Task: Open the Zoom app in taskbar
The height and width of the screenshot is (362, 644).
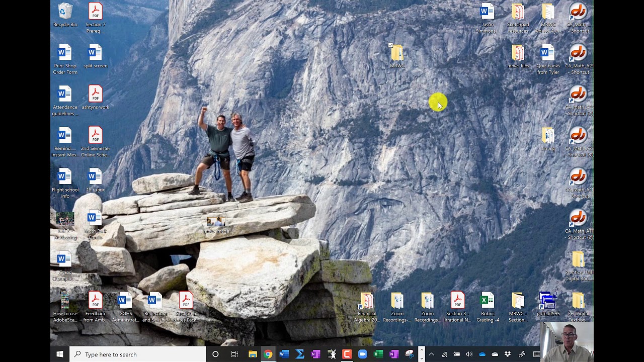Action: click(x=362, y=354)
